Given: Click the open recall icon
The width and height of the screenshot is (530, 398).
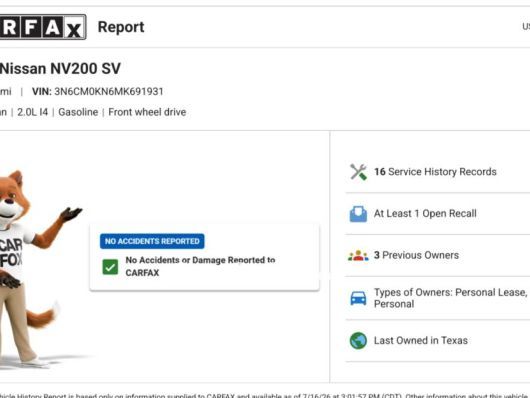Looking at the screenshot, I should coord(358,214).
